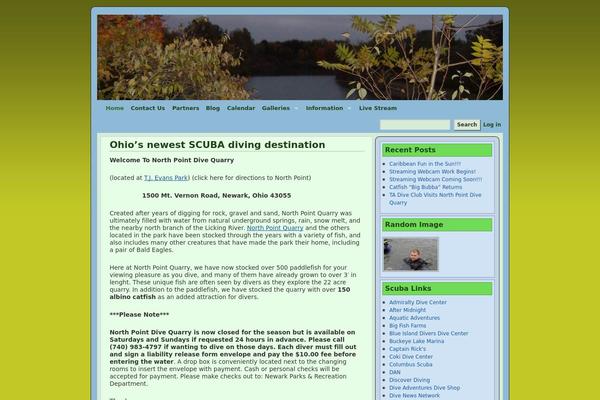Open the Contact Us page
600x400 pixels.
click(x=148, y=108)
